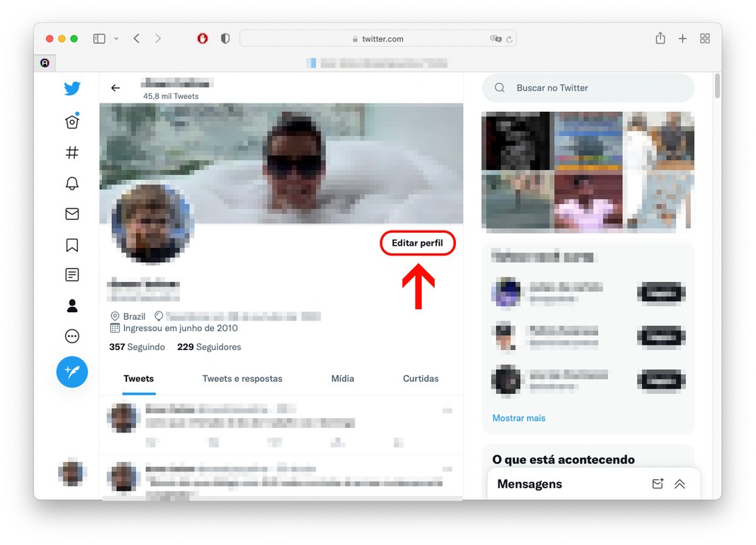Viewport: 756px width, 545px height.
Task: Switch to the Mídia tab
Action: pos(342,379)
